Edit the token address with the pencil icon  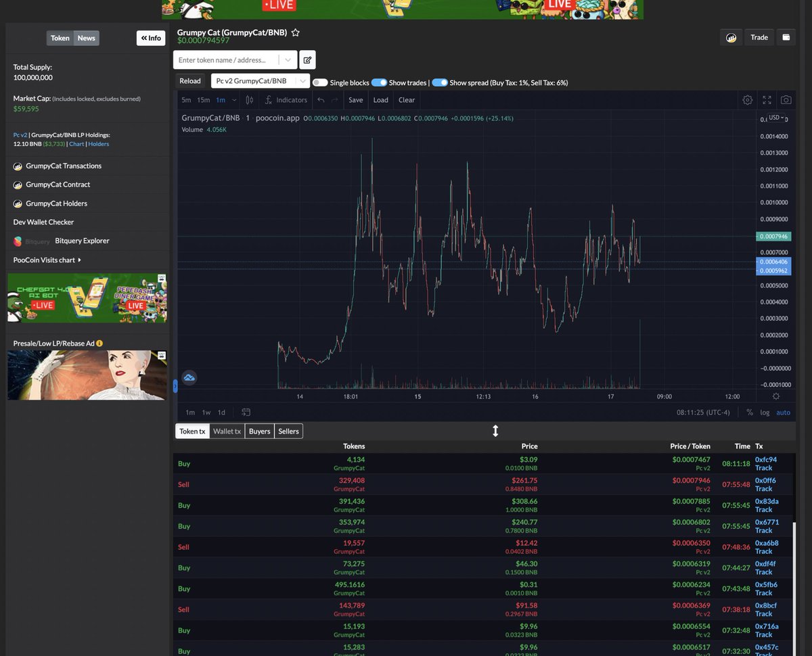pyautogui.click(x=307, y=60)
